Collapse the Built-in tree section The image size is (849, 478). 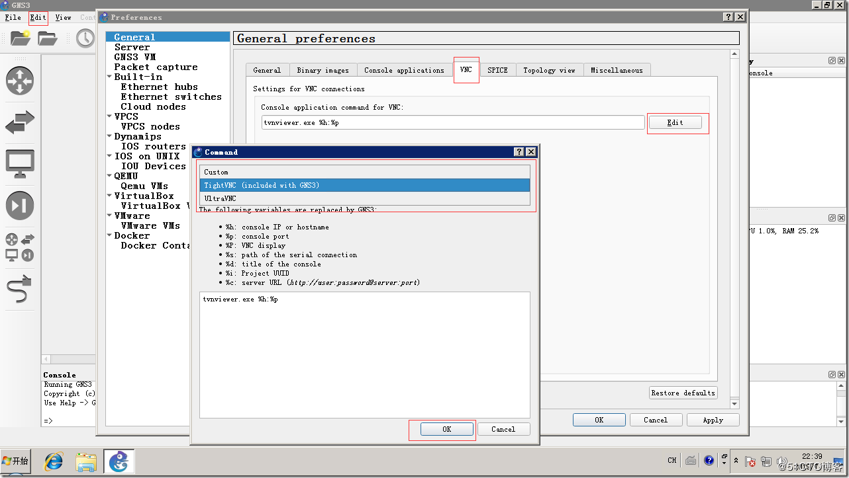(x=110, y=77)
